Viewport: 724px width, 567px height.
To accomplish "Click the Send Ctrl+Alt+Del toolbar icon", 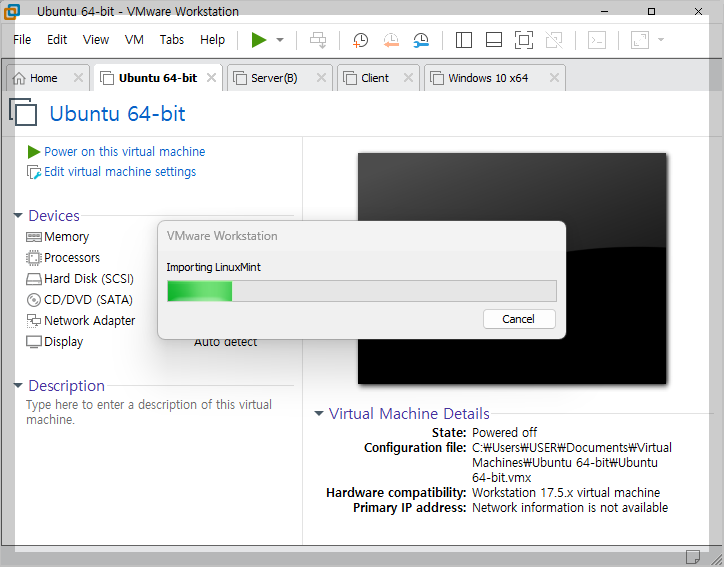I will (318, 40).
